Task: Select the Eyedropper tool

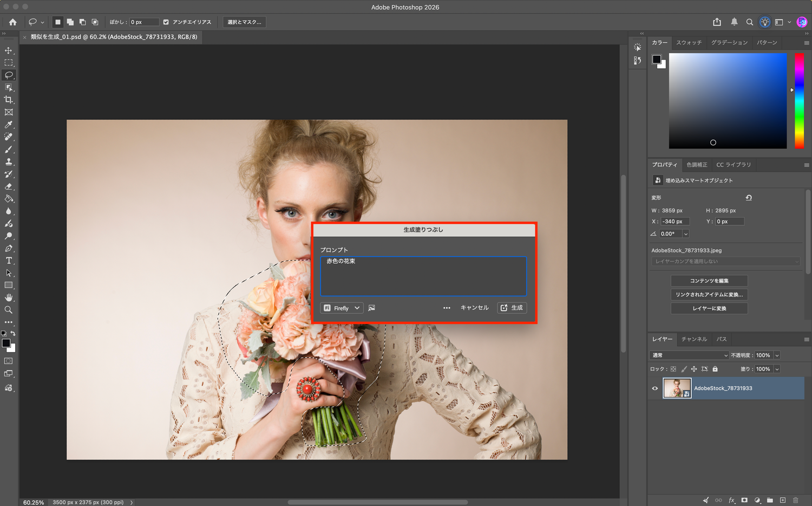Action: 9,125
